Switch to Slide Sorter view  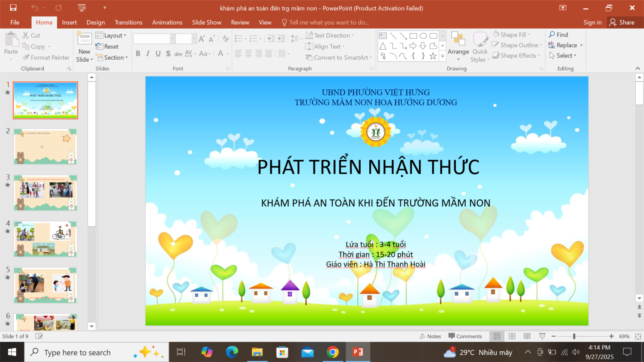(512, 336)
